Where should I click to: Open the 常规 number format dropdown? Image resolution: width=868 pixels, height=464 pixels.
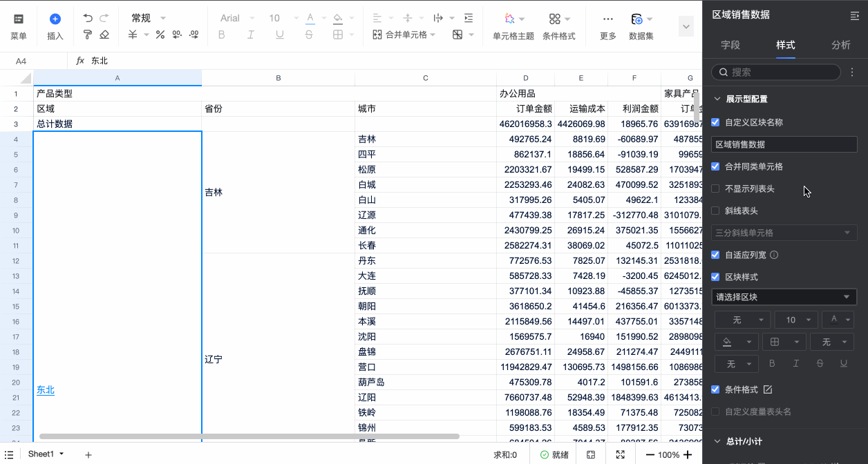click(149, 19)
